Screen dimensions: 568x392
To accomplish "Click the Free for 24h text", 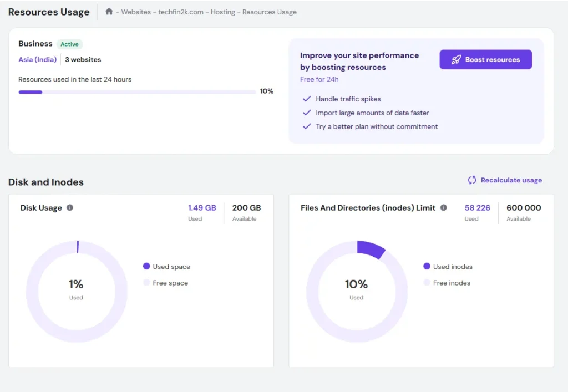I will point(319,79).
